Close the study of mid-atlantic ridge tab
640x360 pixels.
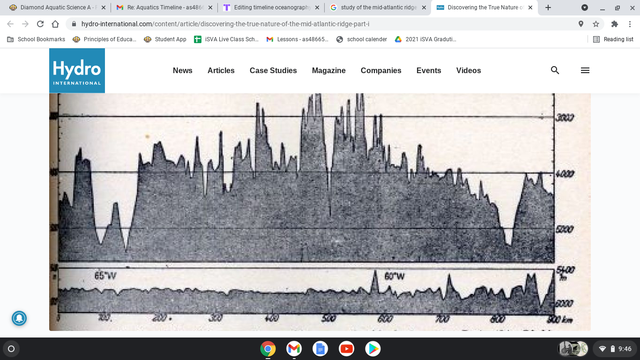click(424, 7)
